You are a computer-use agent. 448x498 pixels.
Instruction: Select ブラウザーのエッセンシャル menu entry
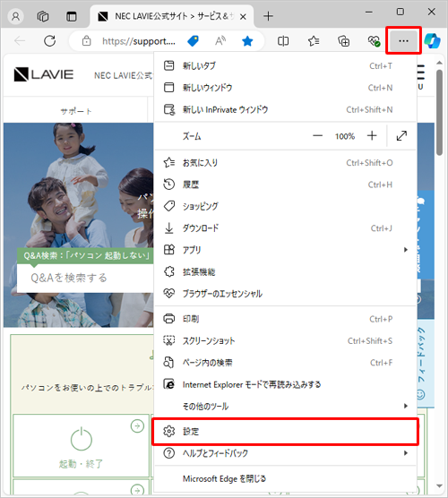pos(285,294)
